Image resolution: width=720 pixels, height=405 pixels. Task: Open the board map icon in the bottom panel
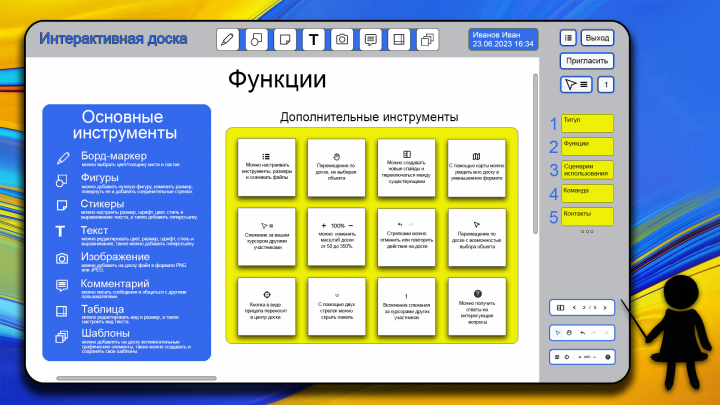tap(557, 357)
